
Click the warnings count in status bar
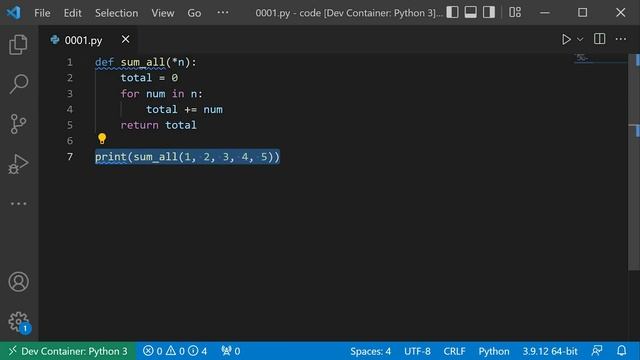coord(176,351)
